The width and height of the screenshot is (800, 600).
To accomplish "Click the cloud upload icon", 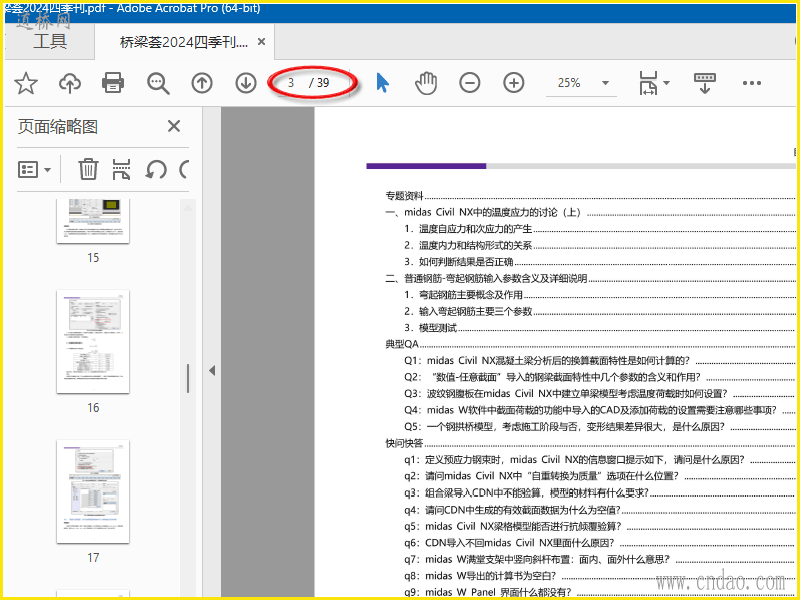I will pos(70,83).
